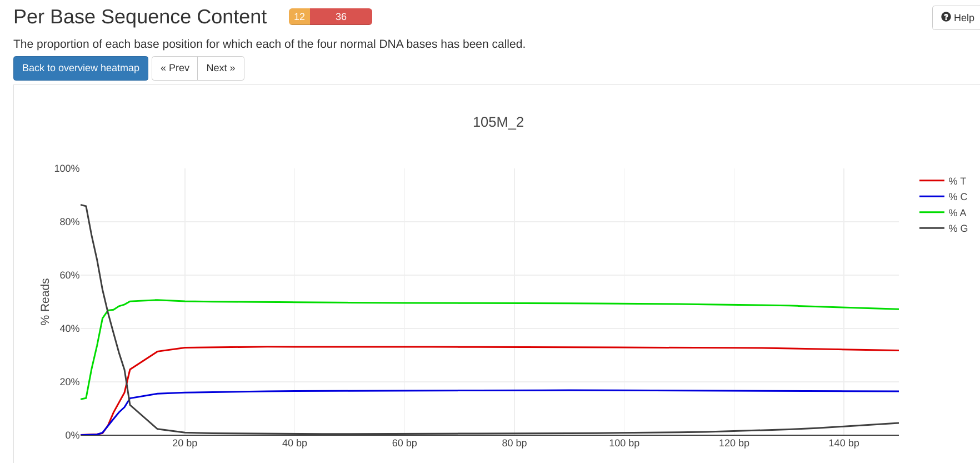Click the 80 bp x-axis label
The height and width of the screenshot is (463, 980).
pos(514,443)
